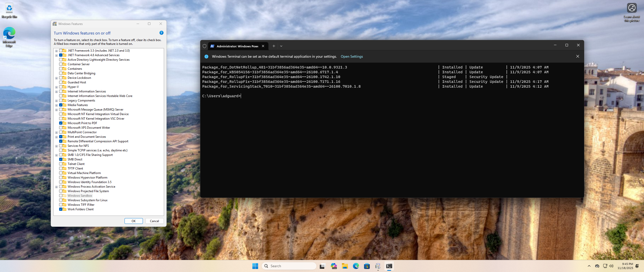Open Task View on the taskbar
The height and width of the screenshot is (272, 644).
point(322,266)
